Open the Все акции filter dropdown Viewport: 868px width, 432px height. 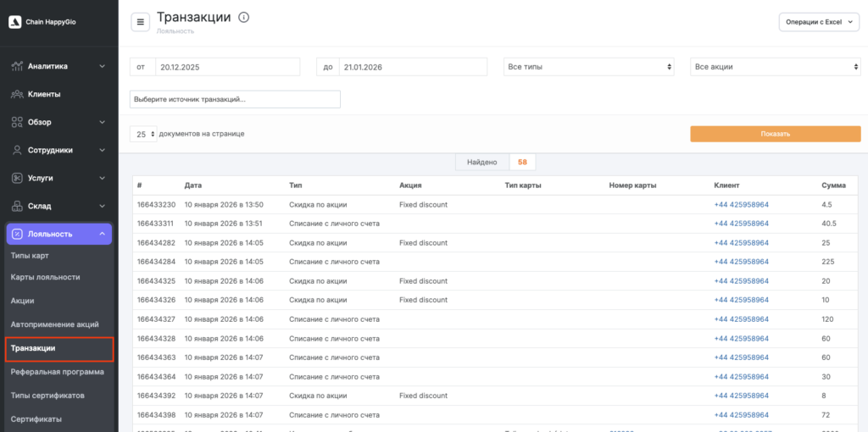click(776, 67)
